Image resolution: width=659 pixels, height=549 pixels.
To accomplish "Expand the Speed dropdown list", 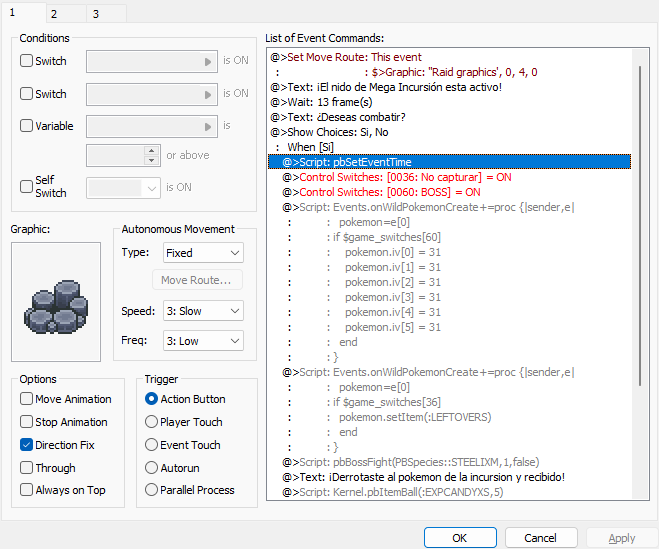I will pos(203,311).
